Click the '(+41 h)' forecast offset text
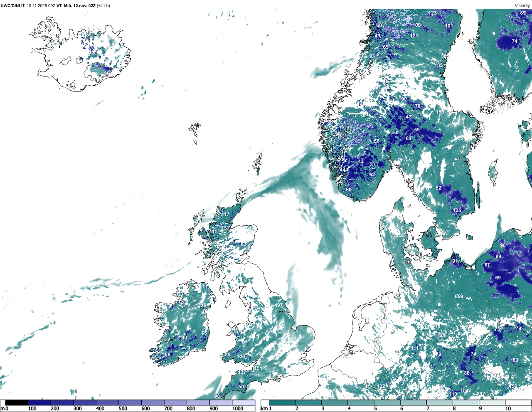Screen dimensions: 532x412 pyautogui.click(x=103, y=6)
